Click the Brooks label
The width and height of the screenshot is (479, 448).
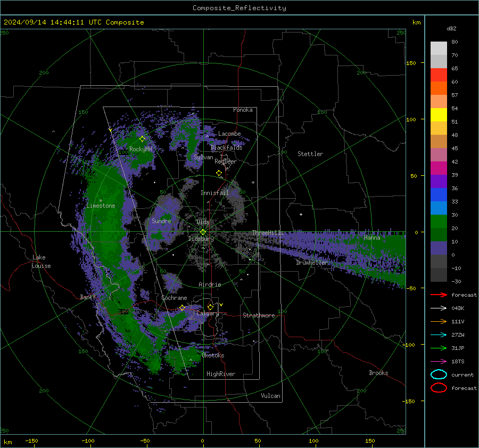point(378,373)
